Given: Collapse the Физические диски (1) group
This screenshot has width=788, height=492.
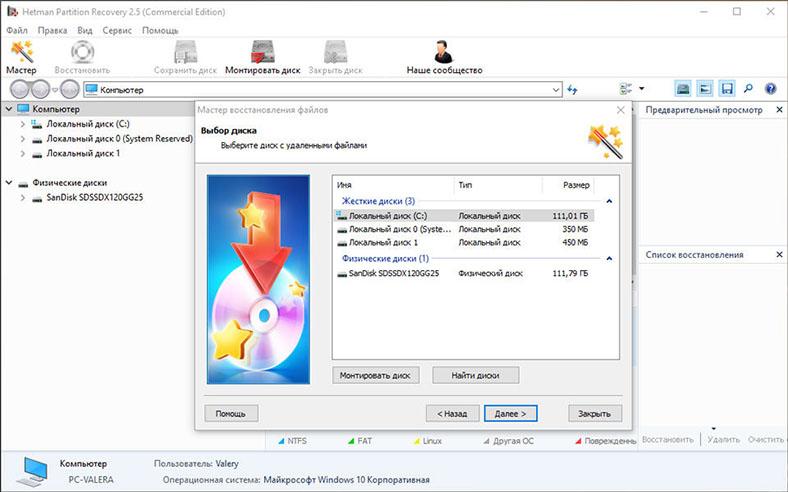Looking at the screenshot, I should (609, 258).
